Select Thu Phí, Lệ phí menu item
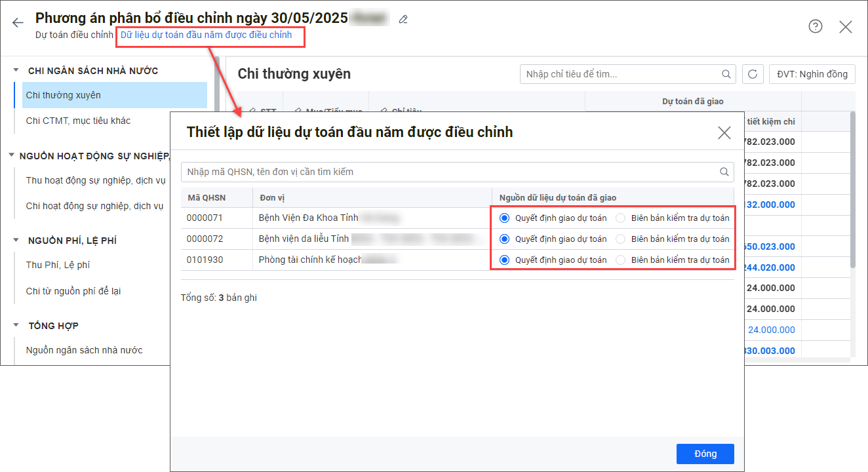The width and height of the screenshot is (868, 472). (58, 265)
